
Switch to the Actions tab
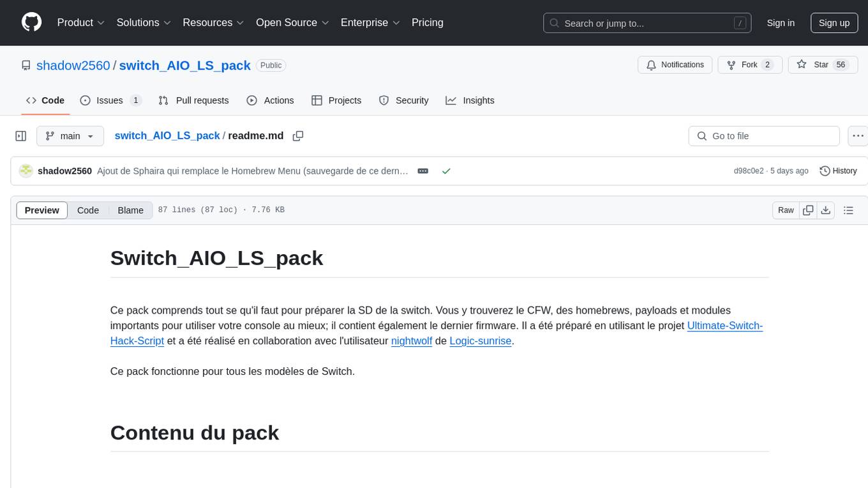tap(270, 100)
